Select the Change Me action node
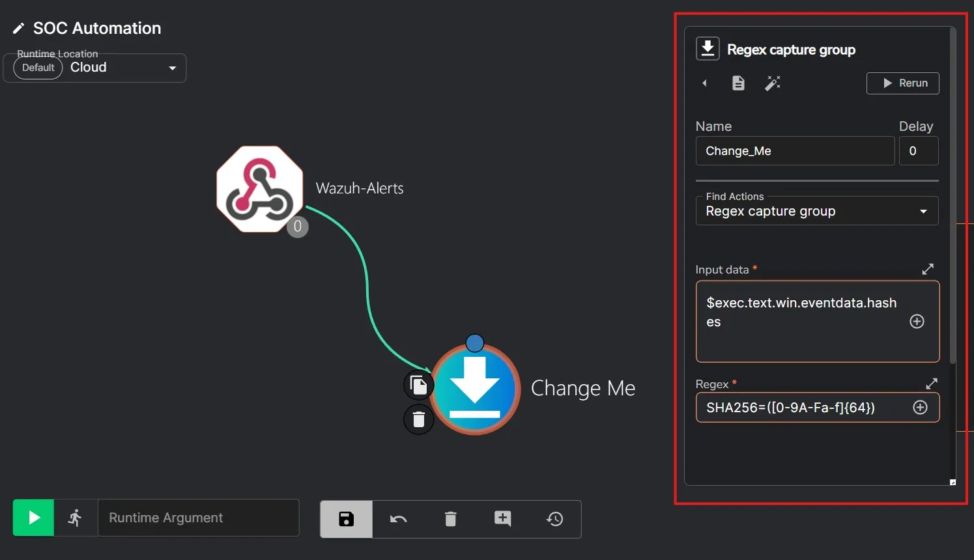 [475, 389]
